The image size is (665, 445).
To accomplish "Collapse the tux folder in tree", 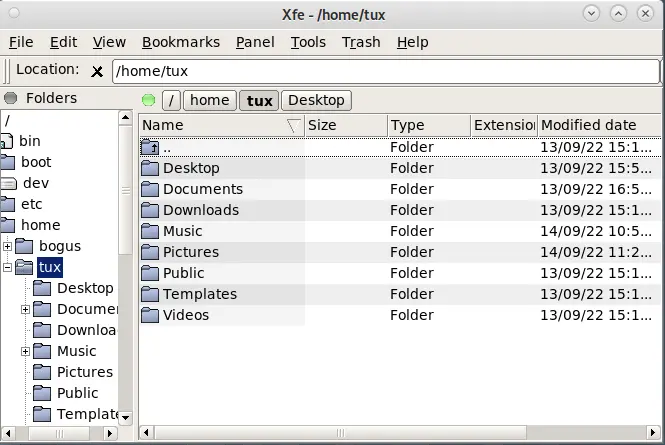I will pos(8,267).
